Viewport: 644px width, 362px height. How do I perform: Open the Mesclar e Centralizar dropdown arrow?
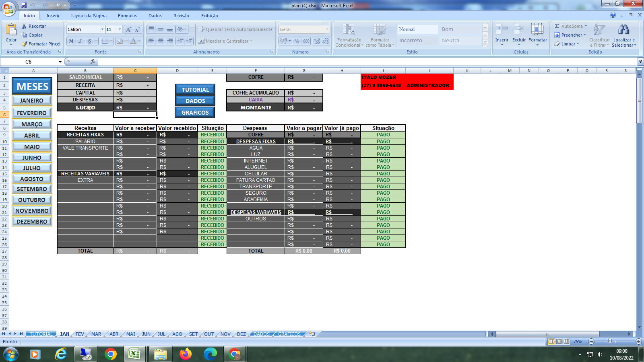coord(251,41)
